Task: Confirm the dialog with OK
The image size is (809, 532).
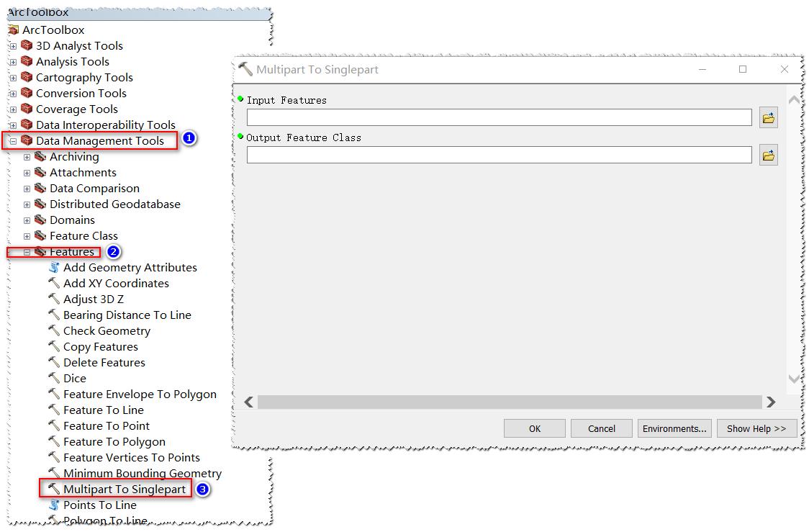Action: 535,428
